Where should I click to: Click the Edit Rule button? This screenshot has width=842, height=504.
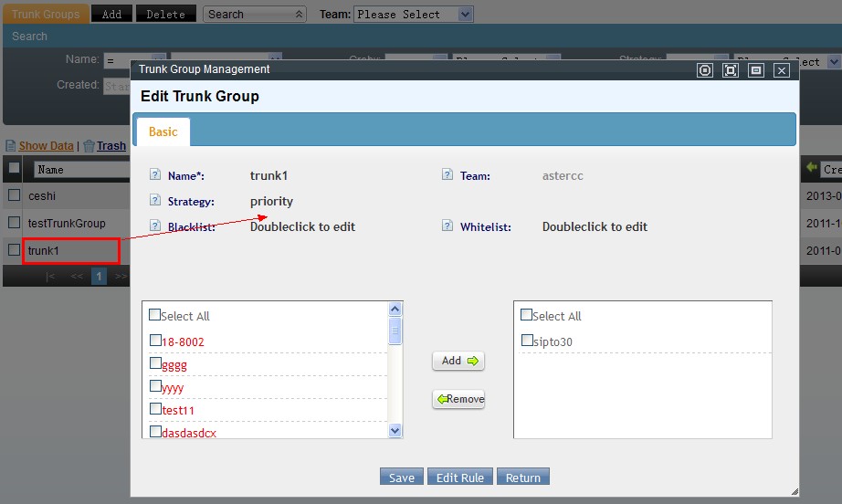point(460,477)
